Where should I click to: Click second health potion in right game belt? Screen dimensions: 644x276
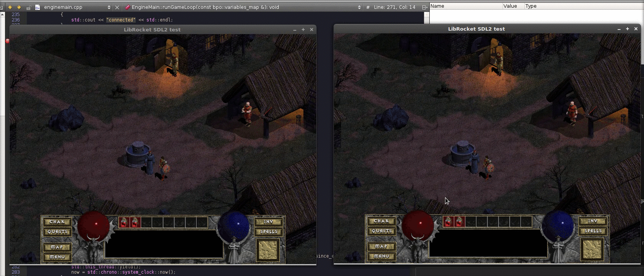(x=460, y=222)
